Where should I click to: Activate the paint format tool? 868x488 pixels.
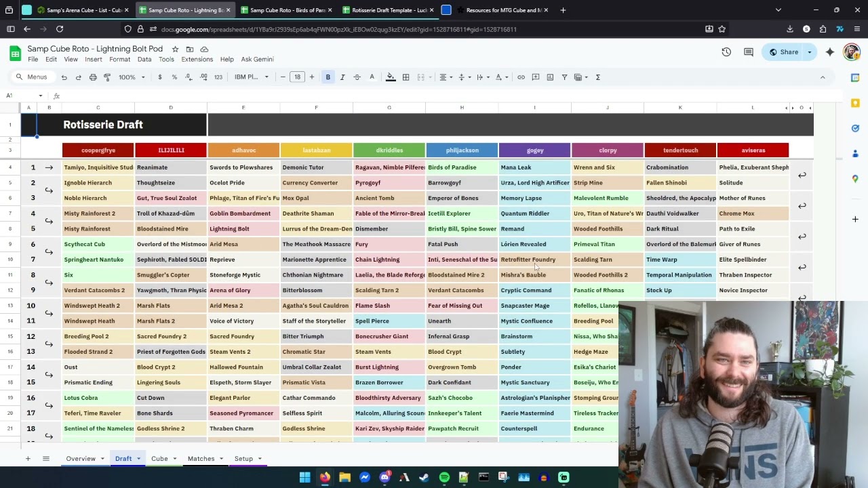click(107, 77)
